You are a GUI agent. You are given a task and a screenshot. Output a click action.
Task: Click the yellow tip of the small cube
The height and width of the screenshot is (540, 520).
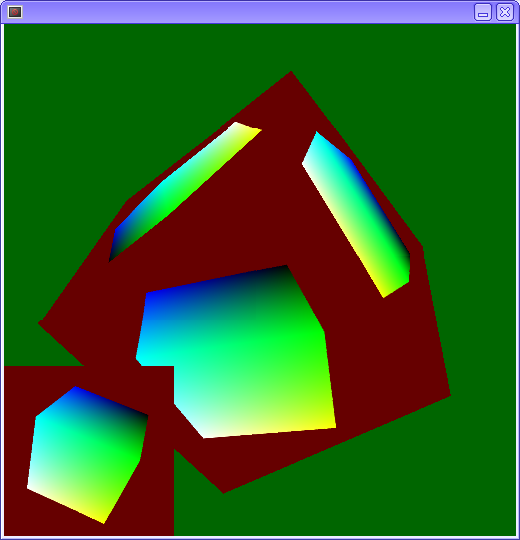(x=103, y=520)
